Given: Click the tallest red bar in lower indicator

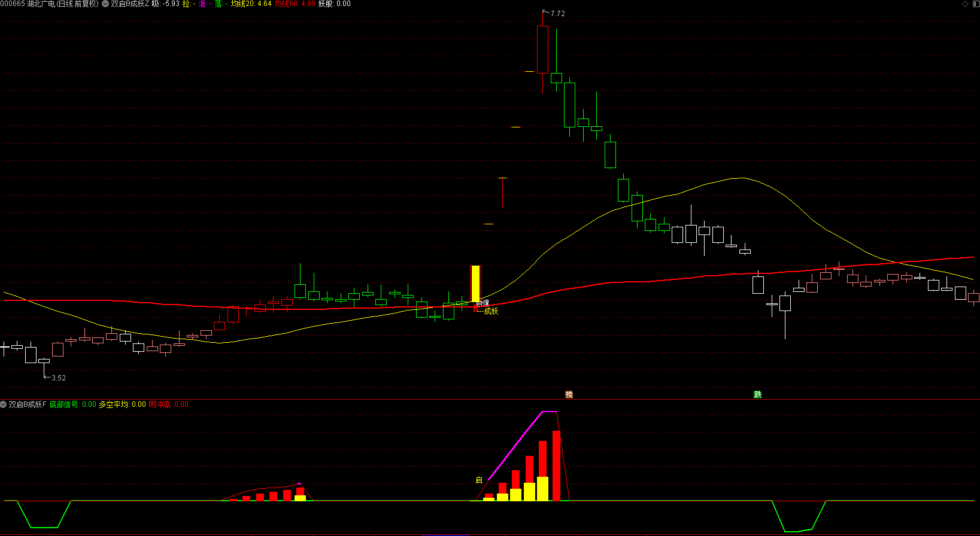Looking at the screenshot, I should pos(556,465).
